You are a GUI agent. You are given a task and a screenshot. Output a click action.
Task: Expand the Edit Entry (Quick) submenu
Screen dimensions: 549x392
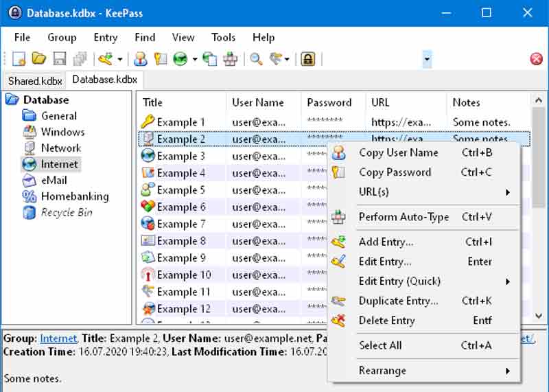(424, 281)
